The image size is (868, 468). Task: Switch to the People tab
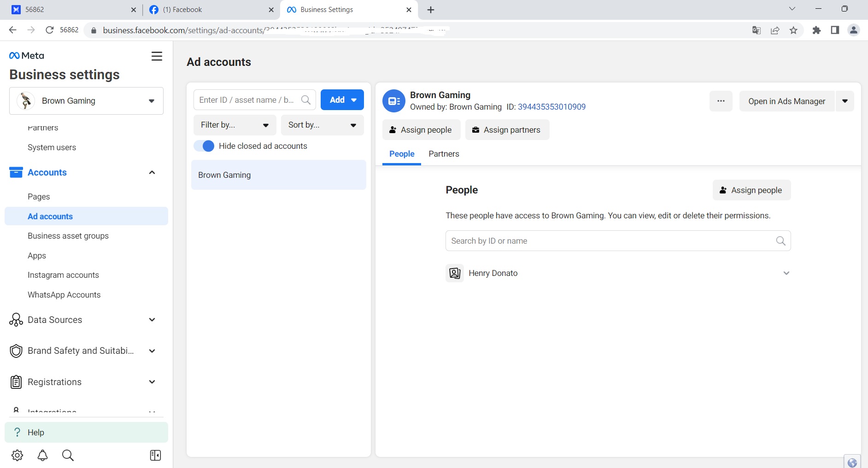coord(402,154)
